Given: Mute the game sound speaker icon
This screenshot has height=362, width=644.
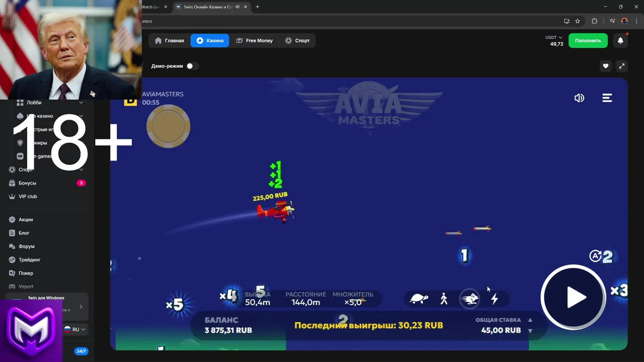Looking at the screenshot, I should click(x=579, y=98).
